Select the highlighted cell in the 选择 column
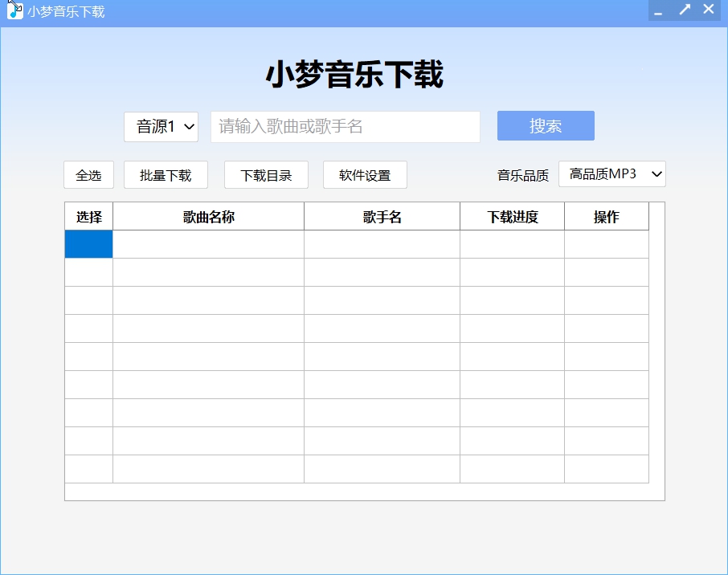 point(88,244)
